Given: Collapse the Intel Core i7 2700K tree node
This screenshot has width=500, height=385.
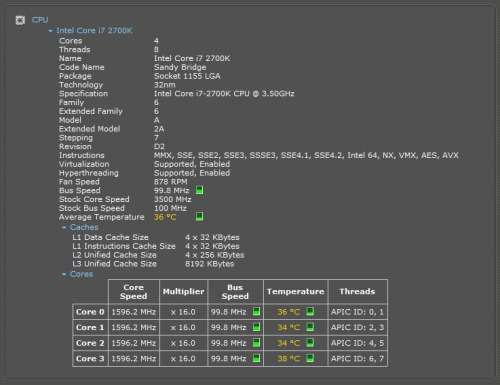Looking at the screenshot, I should (51, 31).
